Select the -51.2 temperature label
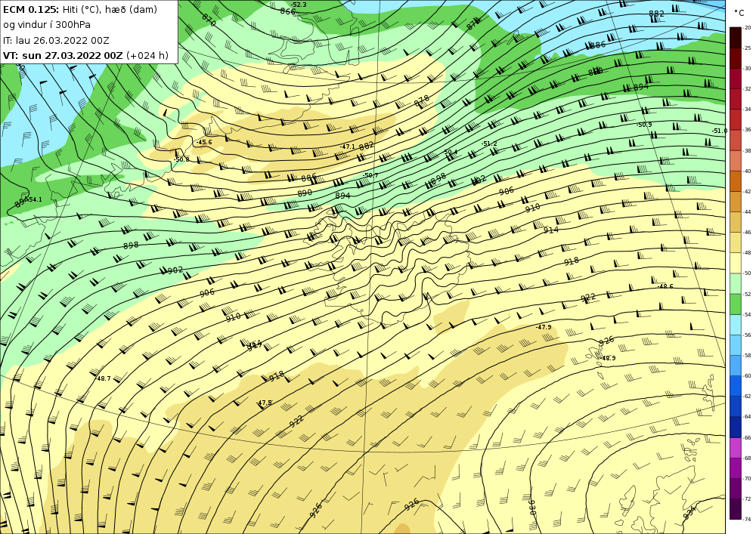Viewport: 756px width, 534px height. tap(489, 144)
